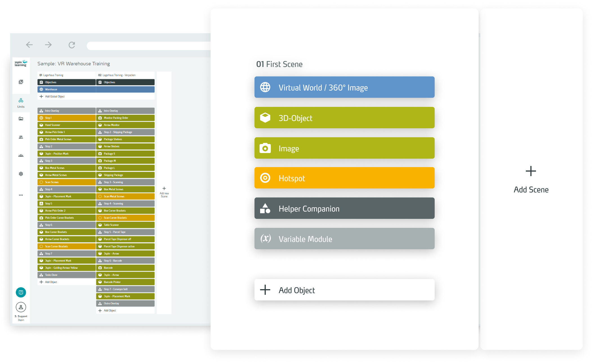Click the browser address bar

tap(149, 46)
